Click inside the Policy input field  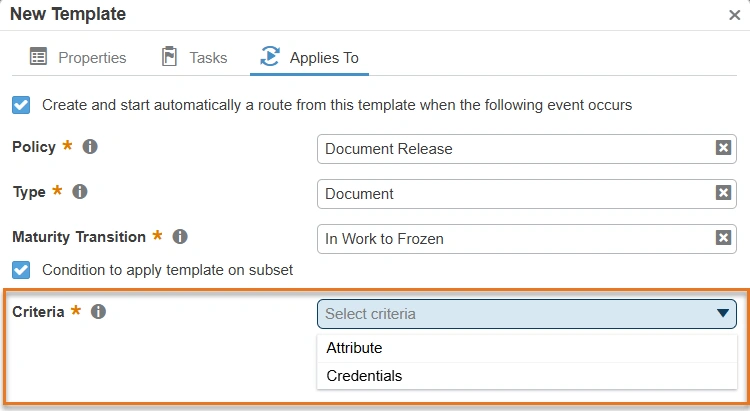pyautogui.click(x=510, y=149)
